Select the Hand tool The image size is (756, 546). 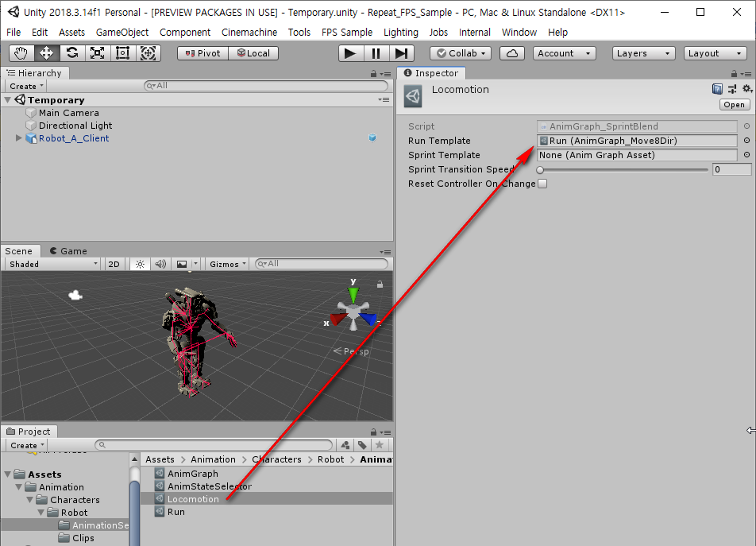(x=21, y=53)
